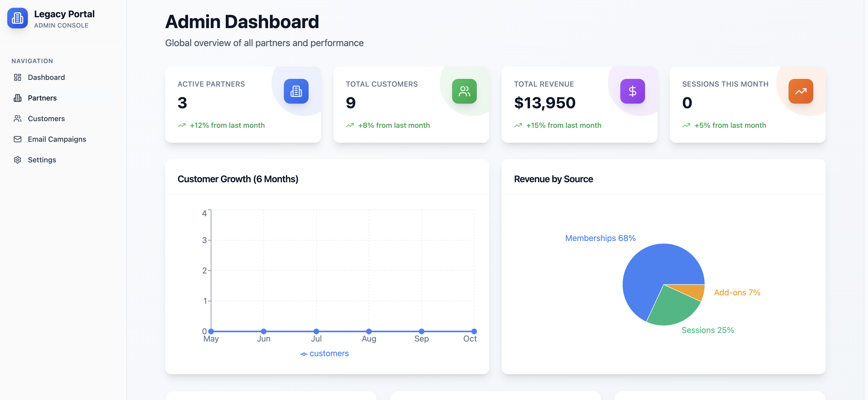Click the Dashboard grid icon in sidebar
This screenshot has width=868, height=400.
[18, 77]
